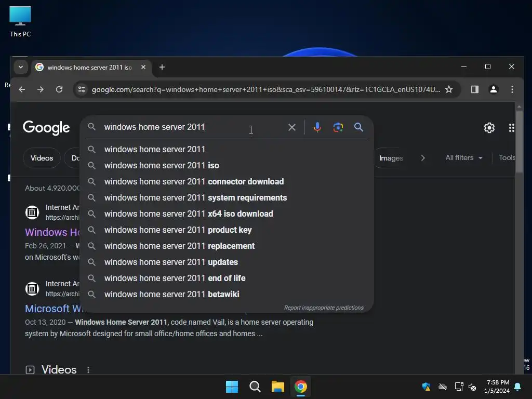Open the Tools option
532x399 pixels.
507,158
